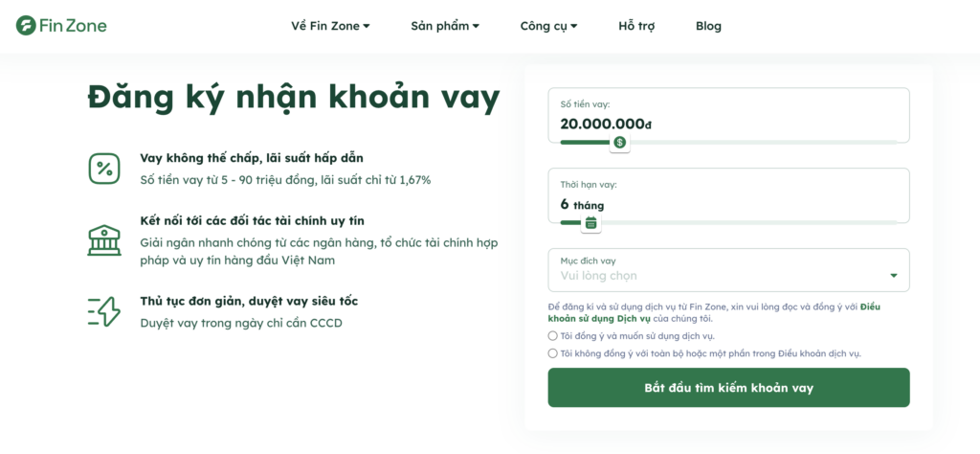Click the loan term slider track

coord(766,222)
